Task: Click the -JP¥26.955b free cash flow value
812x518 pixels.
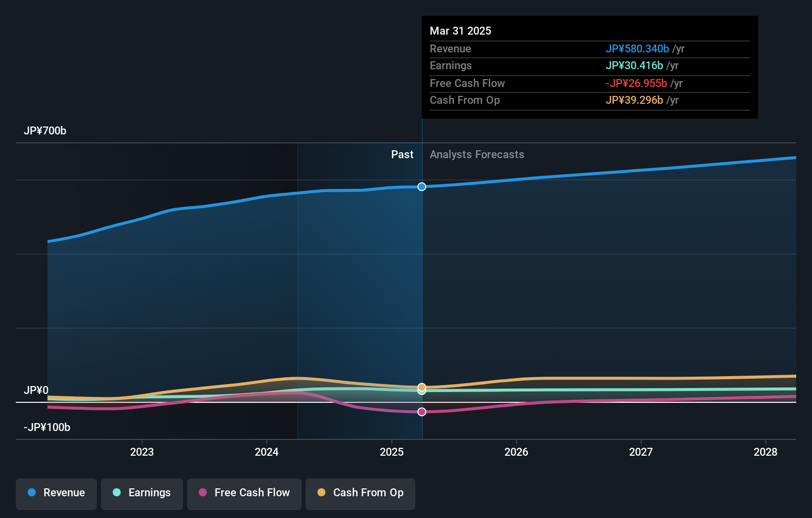Action: (x=636, y=84)
